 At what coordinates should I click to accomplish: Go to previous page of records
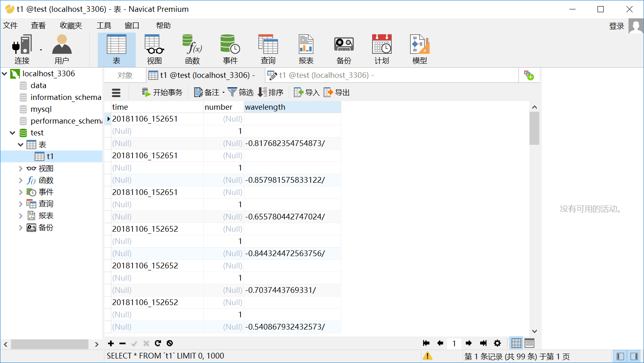pyautogui.click(x=440, y=343)
